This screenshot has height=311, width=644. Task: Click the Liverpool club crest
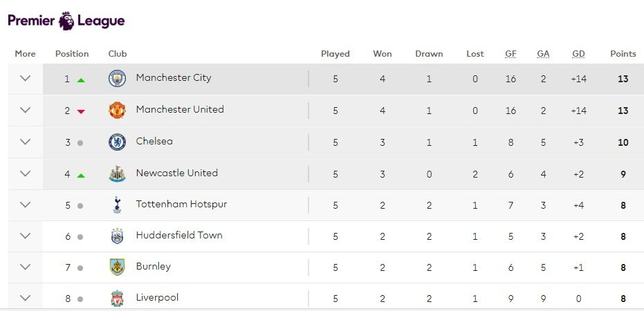(117, 299)
